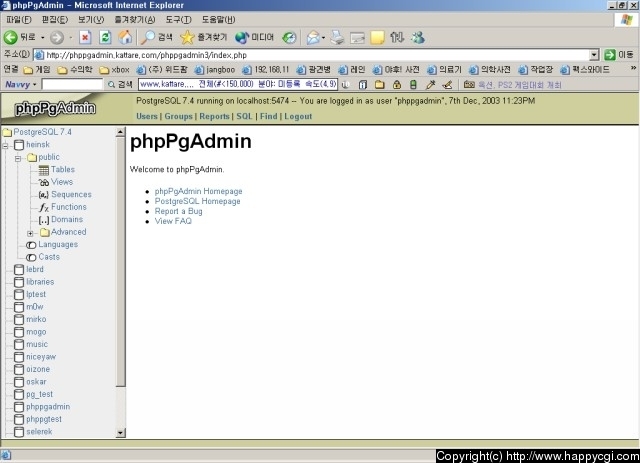
Task: Open the phpPgAdmin Homepage link
Action: 198,191
